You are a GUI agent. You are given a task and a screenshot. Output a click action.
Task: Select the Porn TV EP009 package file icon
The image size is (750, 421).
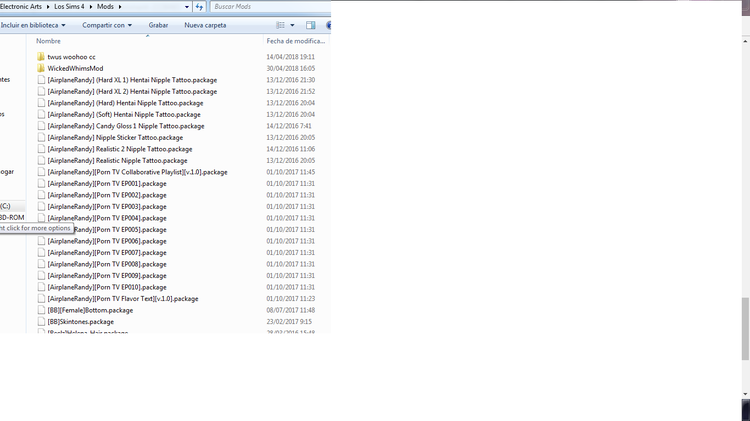(x=41, y=276)
